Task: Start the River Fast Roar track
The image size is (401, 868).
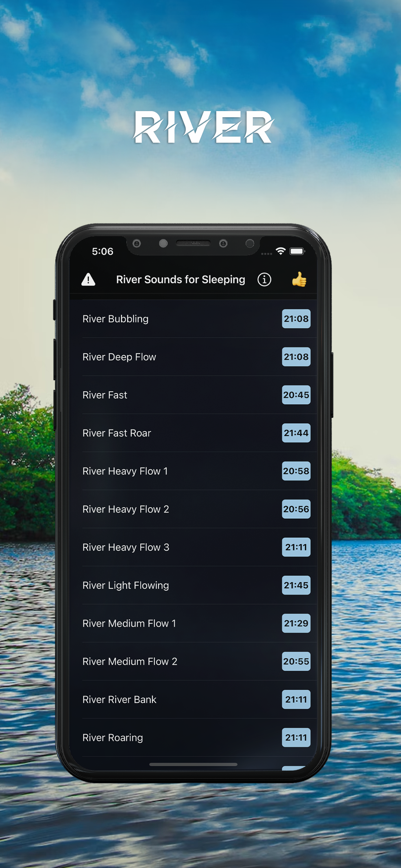Action: (x=193, y=433)
